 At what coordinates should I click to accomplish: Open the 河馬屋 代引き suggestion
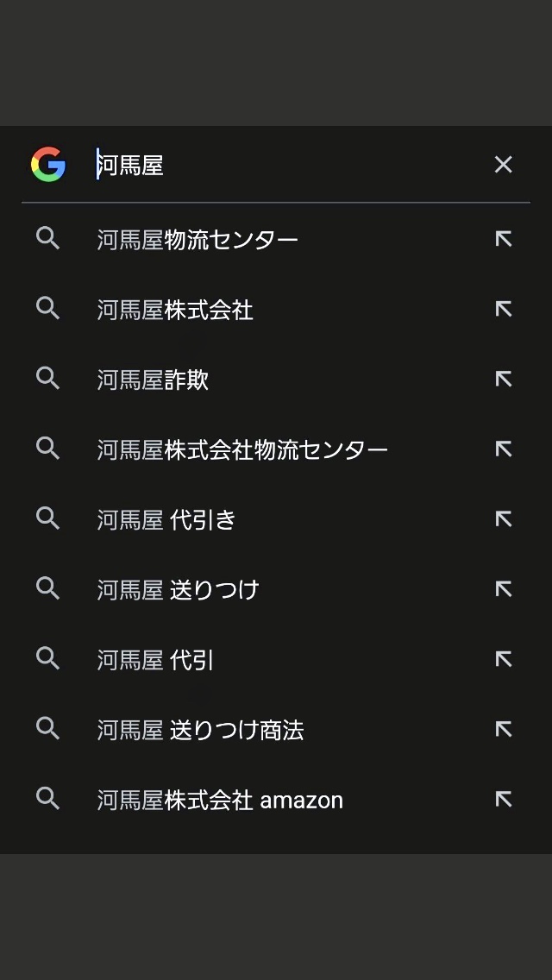tap(166, 518)
